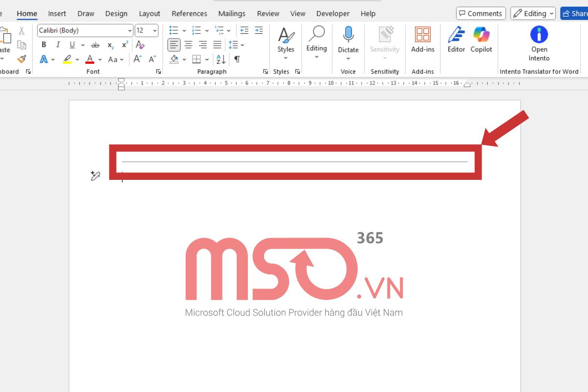Viewport: 588px width, 392px height.
Task: Toggle strikethrough formatting
Action: tap(96, 45)
